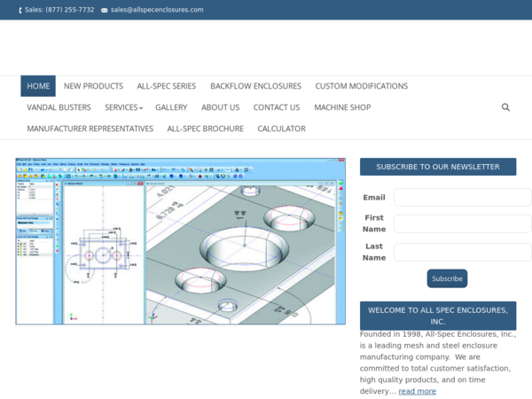Click the sales email address link
This screenshot has width=532, height=399.
click(157, 10)
